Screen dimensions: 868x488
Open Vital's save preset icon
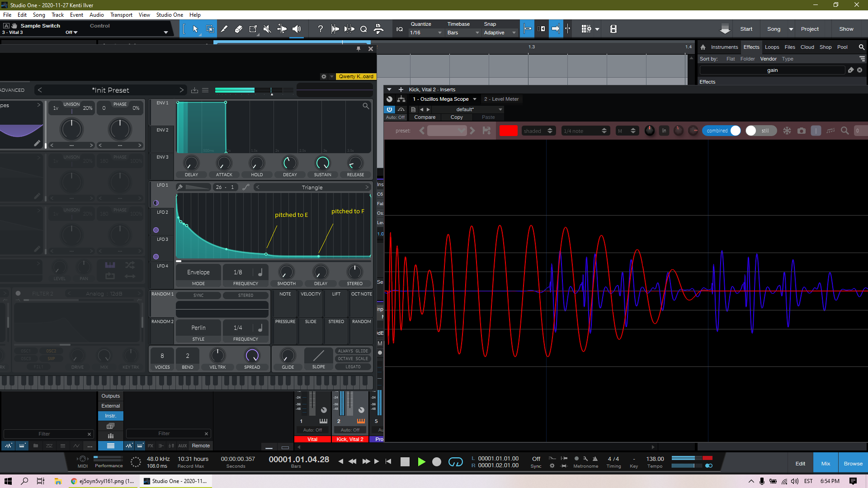(x=194, y=90)
